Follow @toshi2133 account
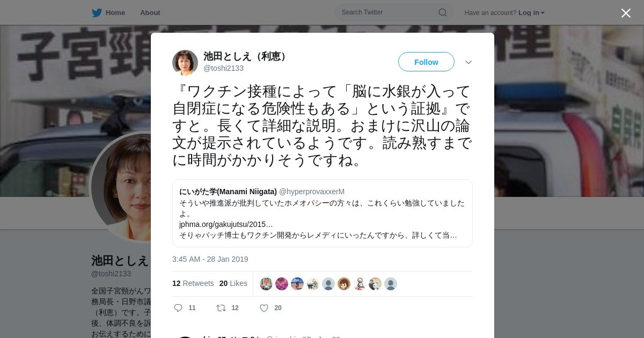This screenshot has height=338, width=644. point(426,62)
